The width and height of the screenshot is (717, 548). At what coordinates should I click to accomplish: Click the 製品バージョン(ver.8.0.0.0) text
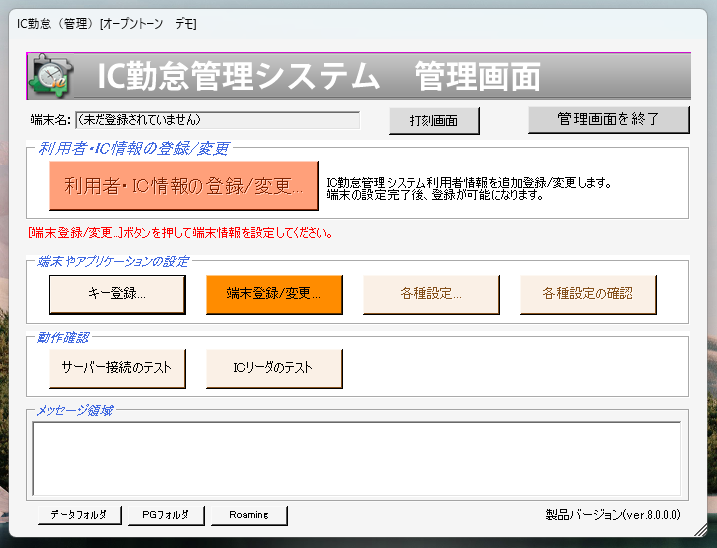pyautogui.click(x=613, y=515)
